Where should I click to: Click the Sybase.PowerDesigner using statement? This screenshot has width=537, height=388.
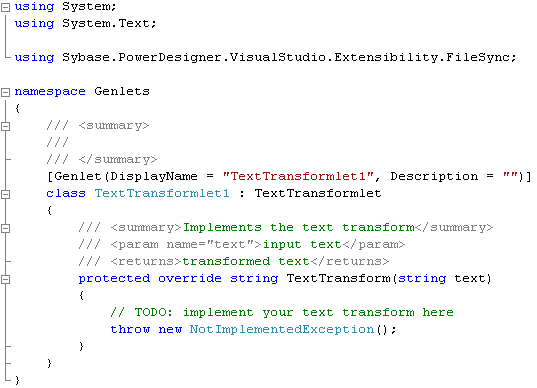click(x=265, y=57)
